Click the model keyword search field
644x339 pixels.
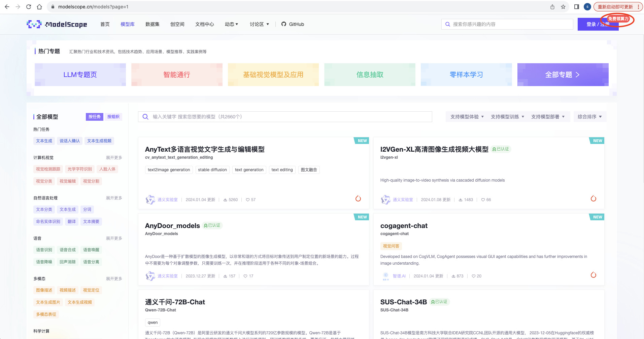click(x=285, y=117)
